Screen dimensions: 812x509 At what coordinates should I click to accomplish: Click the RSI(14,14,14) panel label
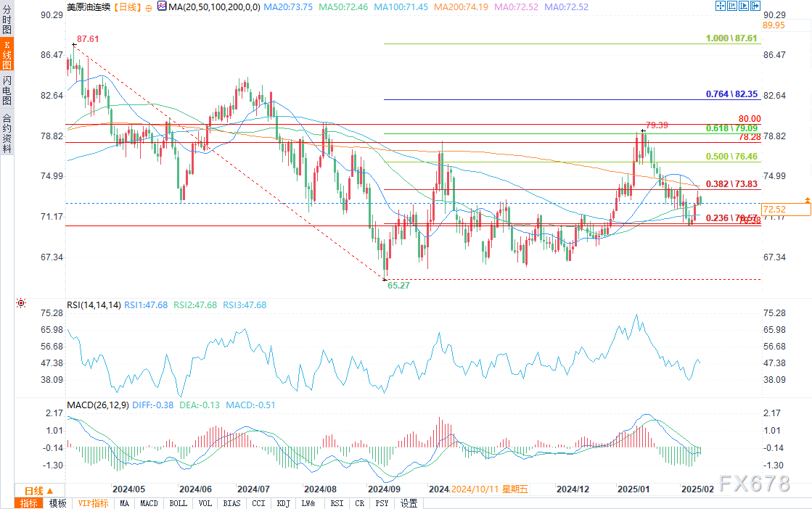94,305
